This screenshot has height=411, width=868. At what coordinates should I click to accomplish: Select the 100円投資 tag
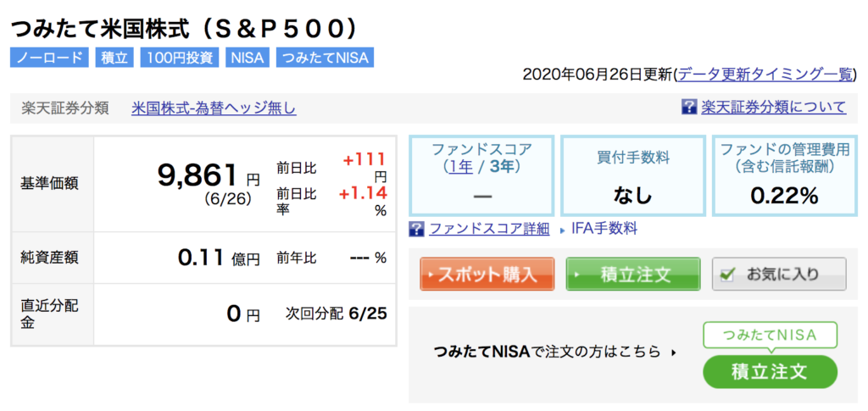[180, 58]
